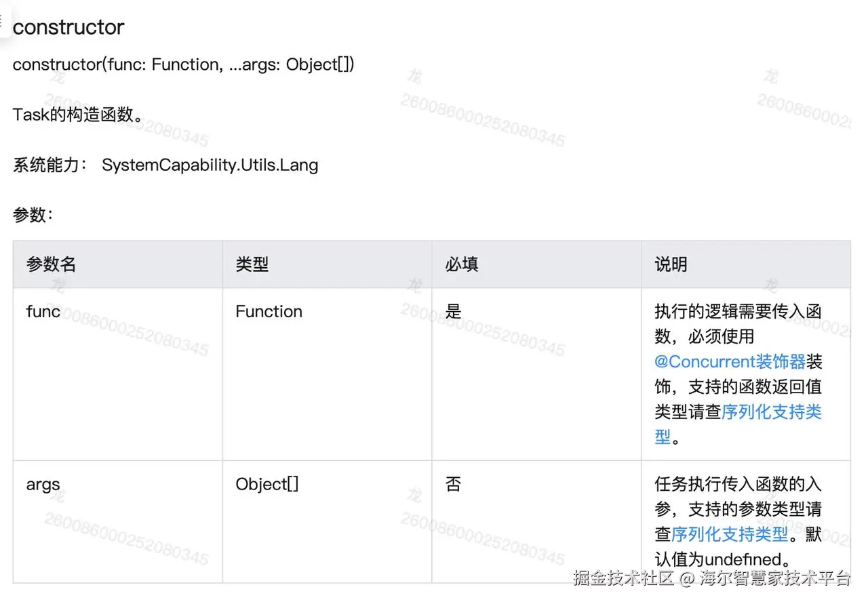The image size is (868, 604).
Task: Open 序列化支持类型 link in func row
Action: click(x=771, y=411)
